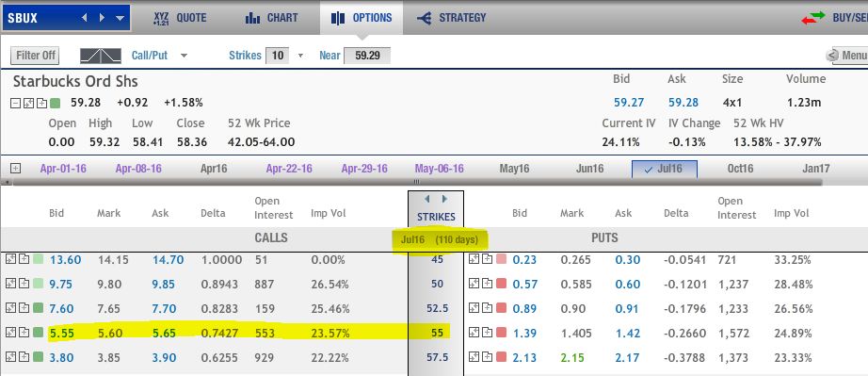Shift strikes left using STRIKES arrow
Viewport: 868px width, 376px height.
tap(426, 199)
